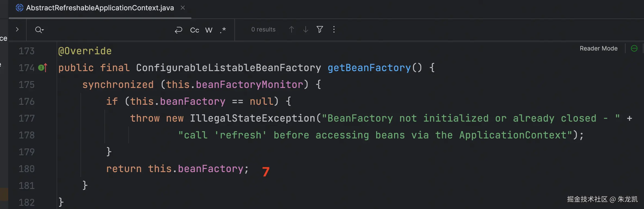Close the AbstractRefreshableApplicationContext.java tab

(x=183, y=8)
